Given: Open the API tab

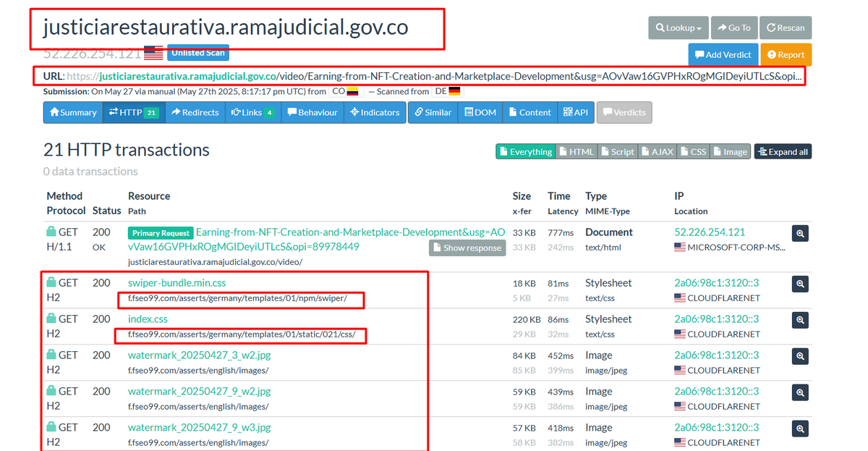Looking at the screenshot, I should [575, 112].
